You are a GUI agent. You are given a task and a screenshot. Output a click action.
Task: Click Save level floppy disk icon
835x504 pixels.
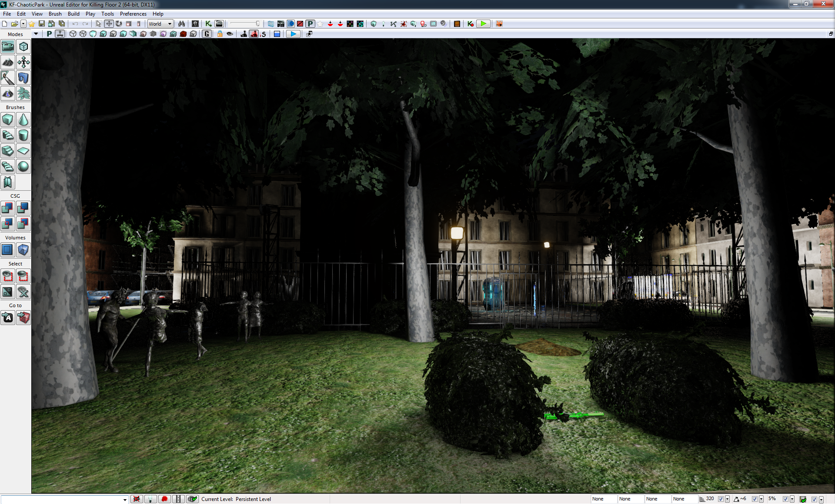41,24
